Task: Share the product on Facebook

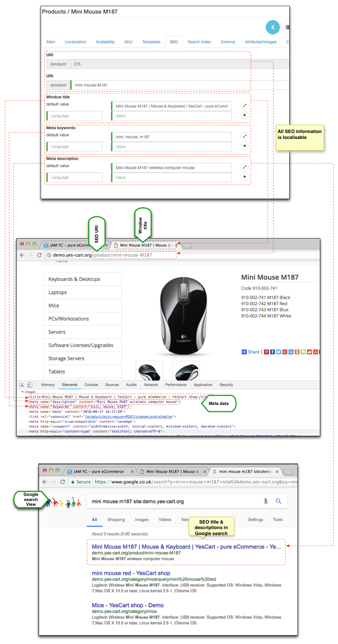Action: (x=272, y=352)
